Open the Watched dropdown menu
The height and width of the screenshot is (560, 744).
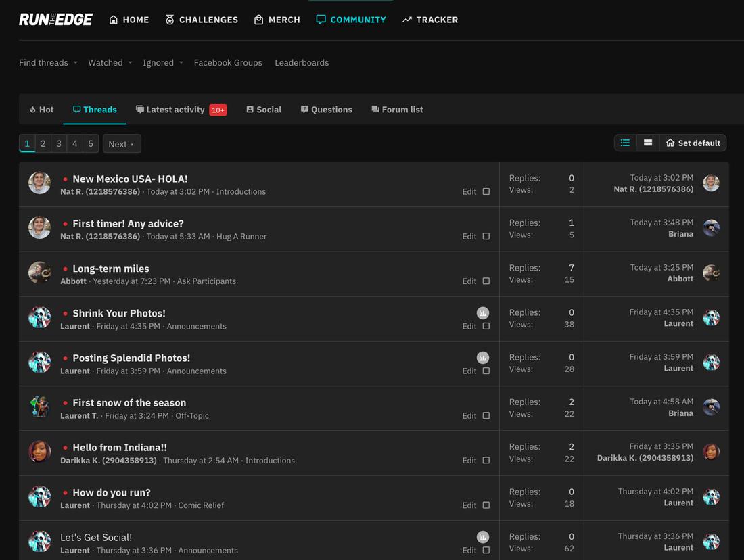point(110,62)
